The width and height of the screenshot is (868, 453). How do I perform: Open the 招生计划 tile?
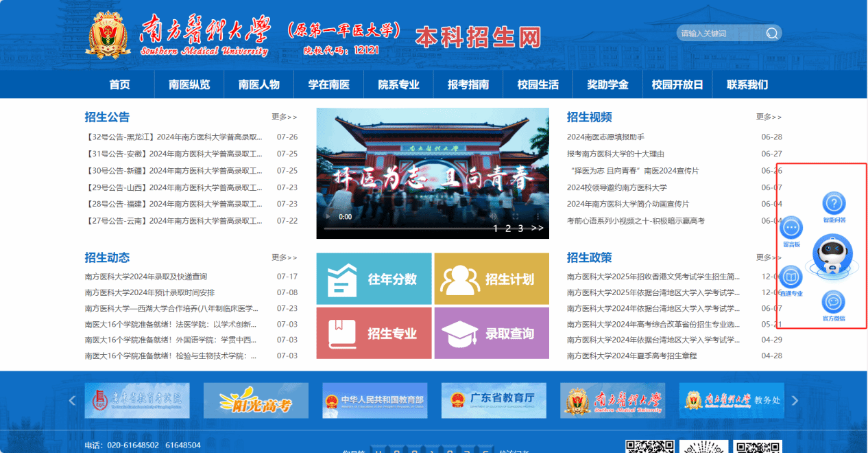click(x=492, y=279)
